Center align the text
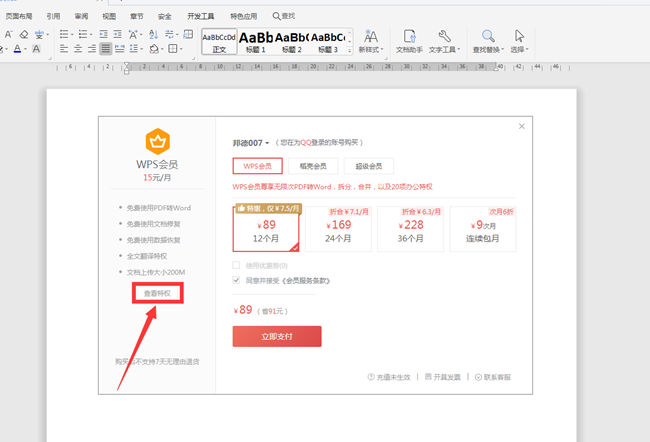The image size is (650, 442). (x=78, y=49)
